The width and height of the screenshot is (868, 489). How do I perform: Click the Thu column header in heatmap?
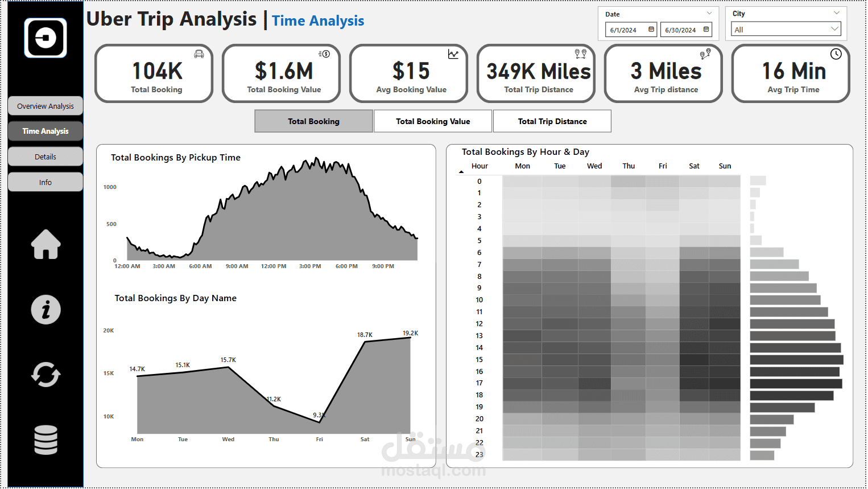pyautogui.click(x=629, y=166)
